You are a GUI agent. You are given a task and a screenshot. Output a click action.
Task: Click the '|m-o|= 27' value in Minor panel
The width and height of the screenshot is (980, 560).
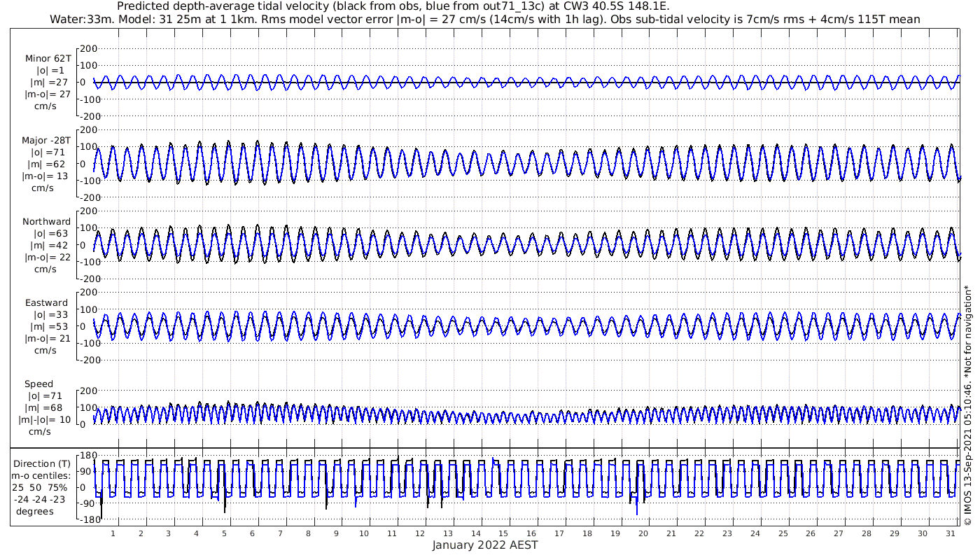click(x=47, y=94)
